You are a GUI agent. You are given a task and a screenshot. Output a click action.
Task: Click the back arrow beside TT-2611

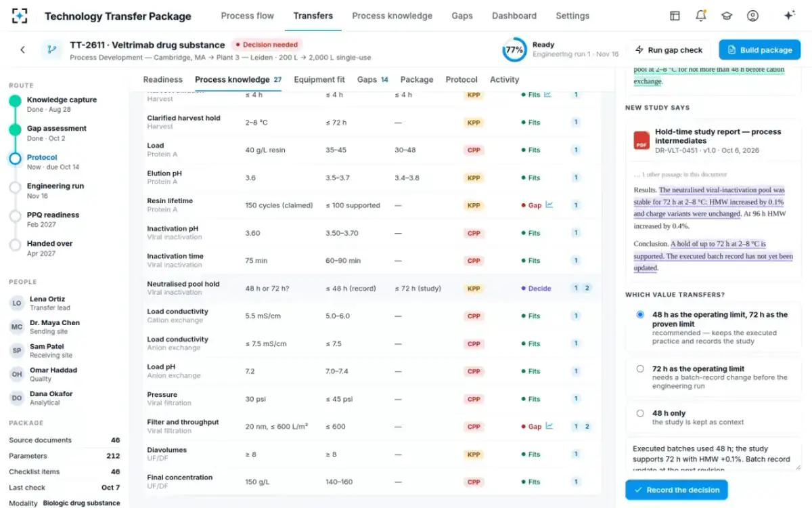22,49
